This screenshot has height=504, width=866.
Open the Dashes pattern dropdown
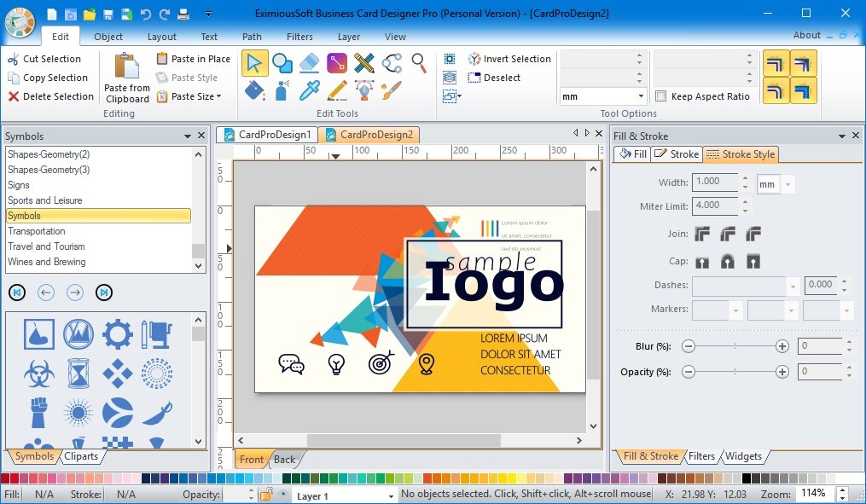(x=793, y=286)
